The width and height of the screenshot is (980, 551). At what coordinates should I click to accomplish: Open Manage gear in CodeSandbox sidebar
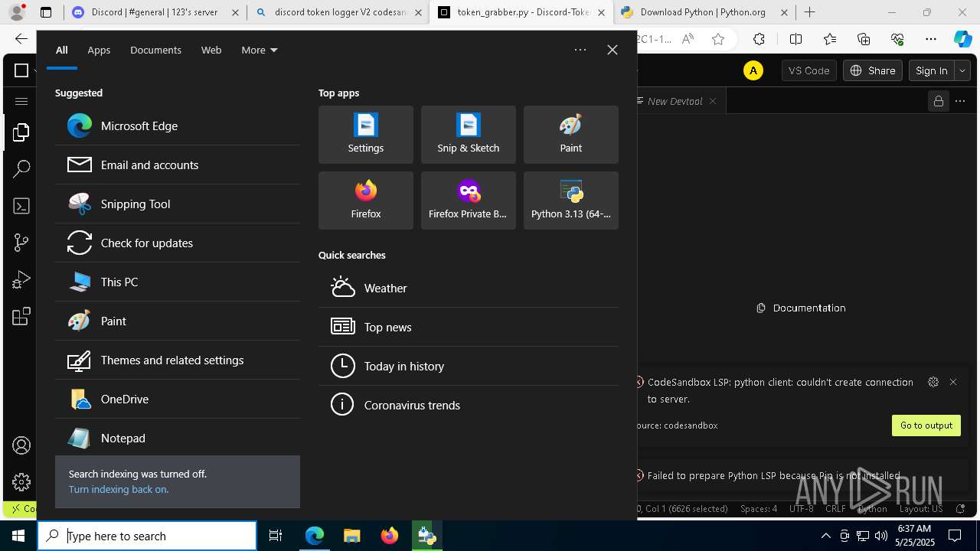pyautogui.click(x=21, y=481)
